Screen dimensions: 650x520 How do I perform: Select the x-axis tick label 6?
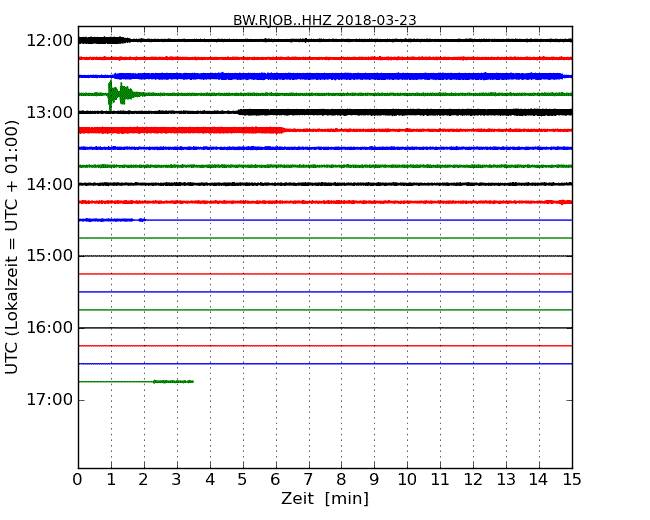click(275, 479)
